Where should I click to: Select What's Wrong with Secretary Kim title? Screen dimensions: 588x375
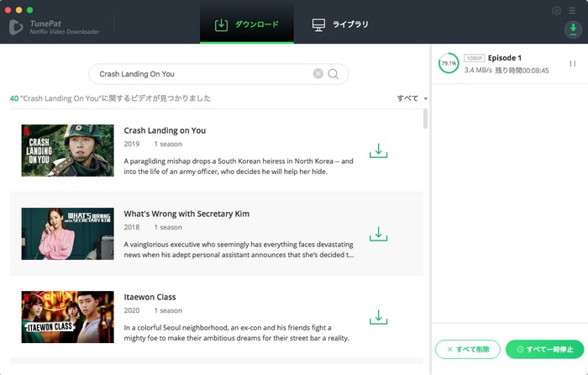(x=186, y=214)
